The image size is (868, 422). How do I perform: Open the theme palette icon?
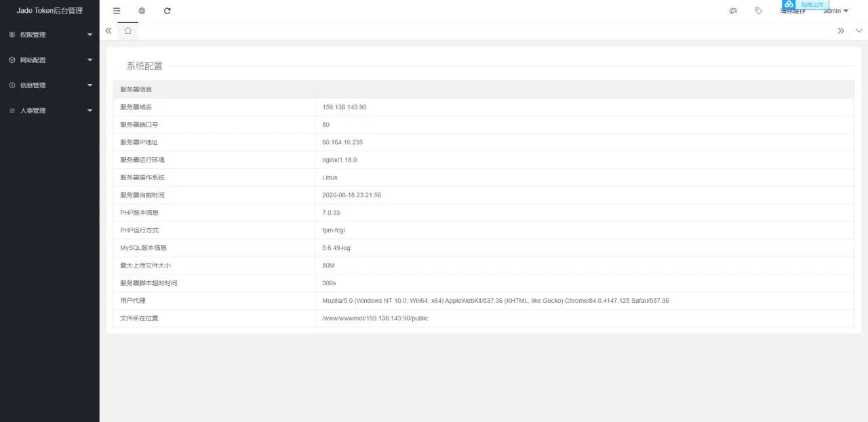[x=733, y=11]
